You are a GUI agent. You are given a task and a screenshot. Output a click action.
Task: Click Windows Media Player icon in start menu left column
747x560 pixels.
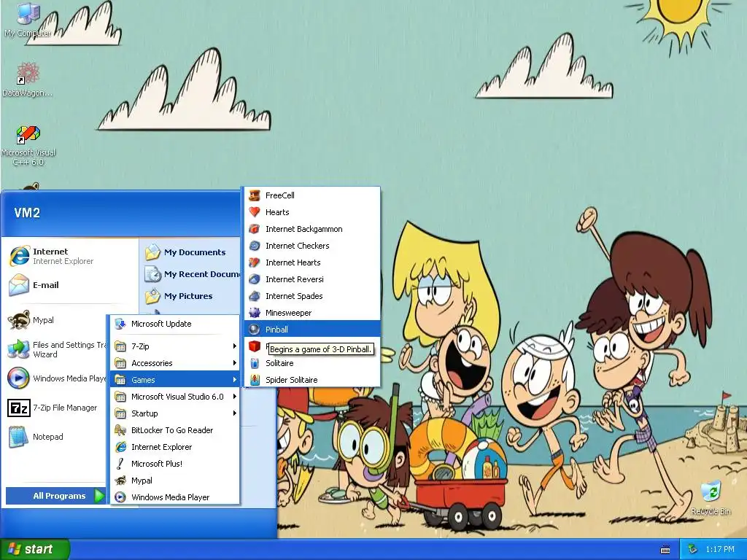(x=18, y=378)
